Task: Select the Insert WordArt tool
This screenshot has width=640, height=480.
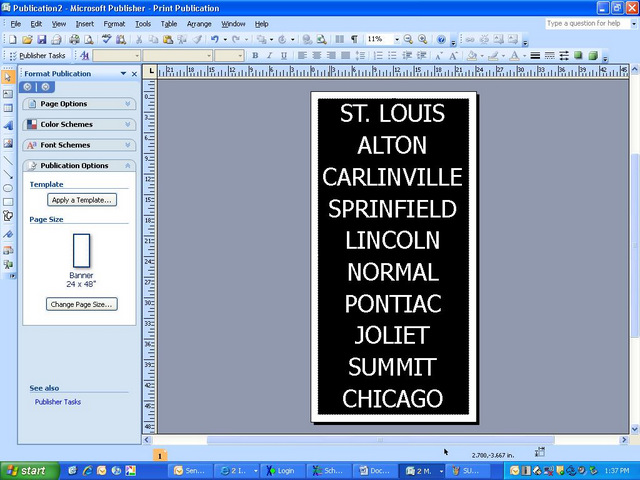Action: 8,126
